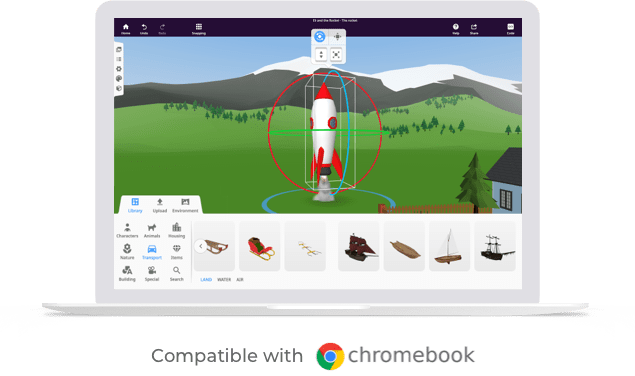Undo the last action

(144, 29)
